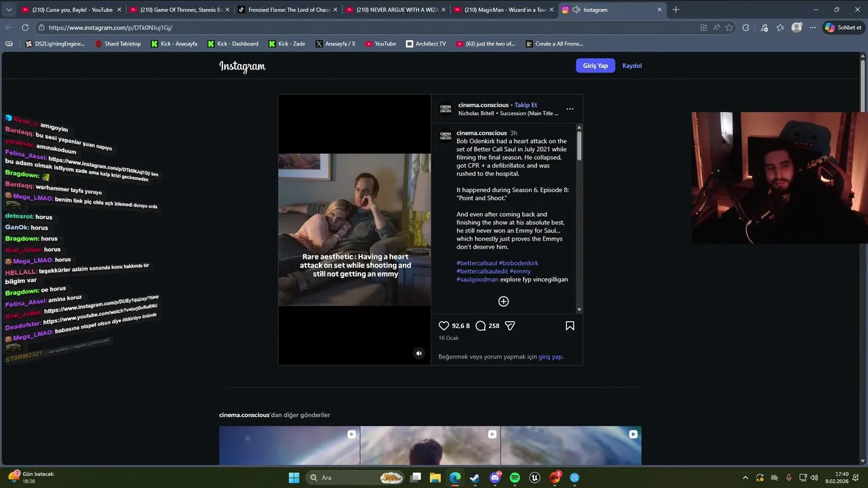Switch to Game Of Thrones, Stannis tab
868x488 pixels.
179,9
